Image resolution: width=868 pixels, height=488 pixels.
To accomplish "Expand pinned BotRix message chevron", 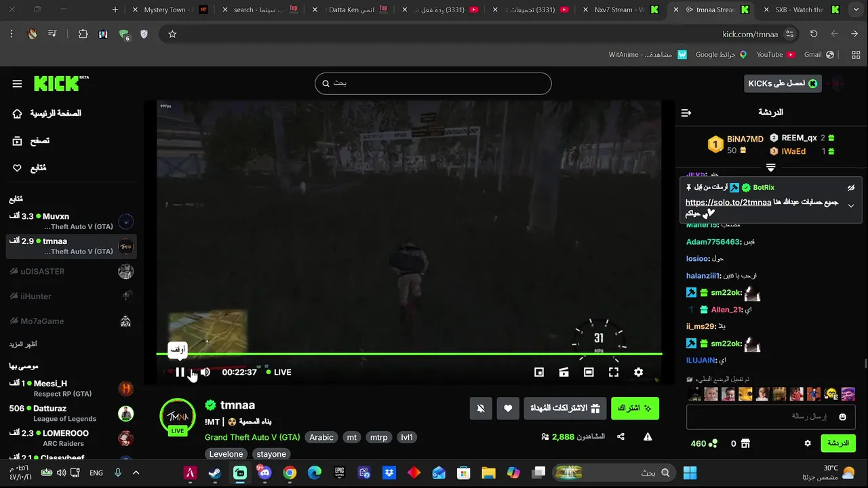I will pos(851,206).
